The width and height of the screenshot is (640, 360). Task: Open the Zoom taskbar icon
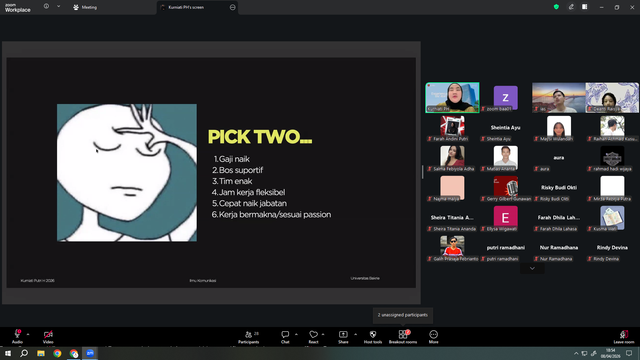[x=90, y=353]
